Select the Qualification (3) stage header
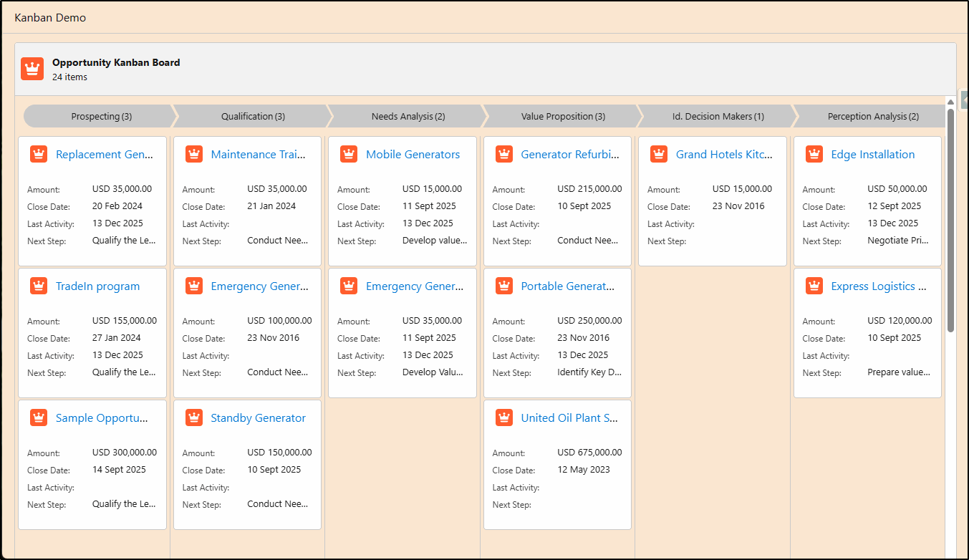 [x=253, y=116]
